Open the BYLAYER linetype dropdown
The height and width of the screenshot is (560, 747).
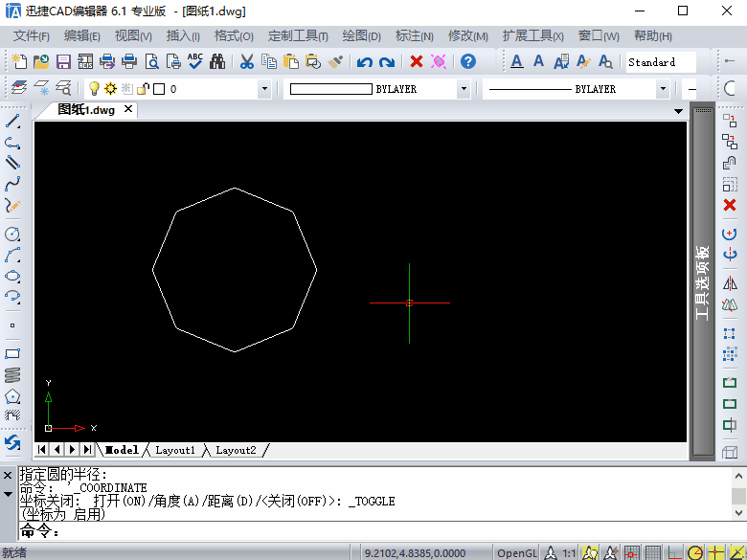click(663, 89)
